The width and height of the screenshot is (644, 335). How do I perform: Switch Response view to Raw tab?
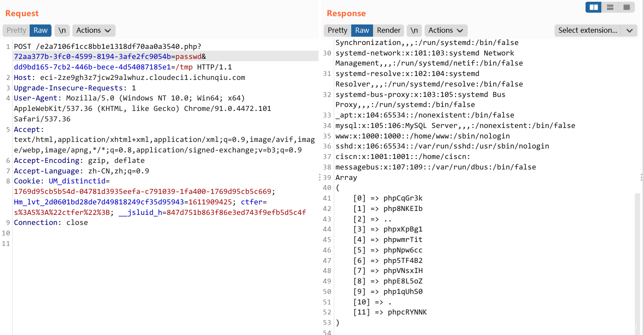(362, 30)
